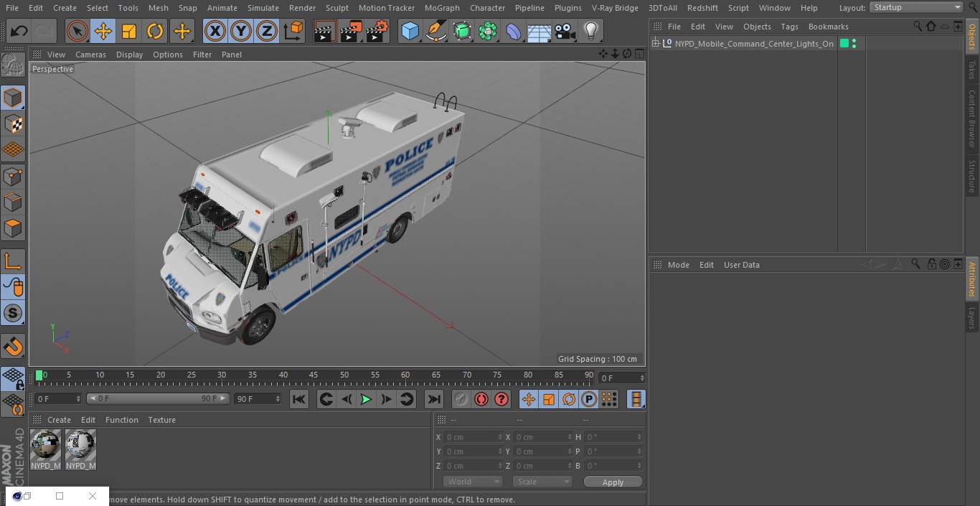
Task: Open the viewport Cameras menu
Action: click(x=90, y=55)
